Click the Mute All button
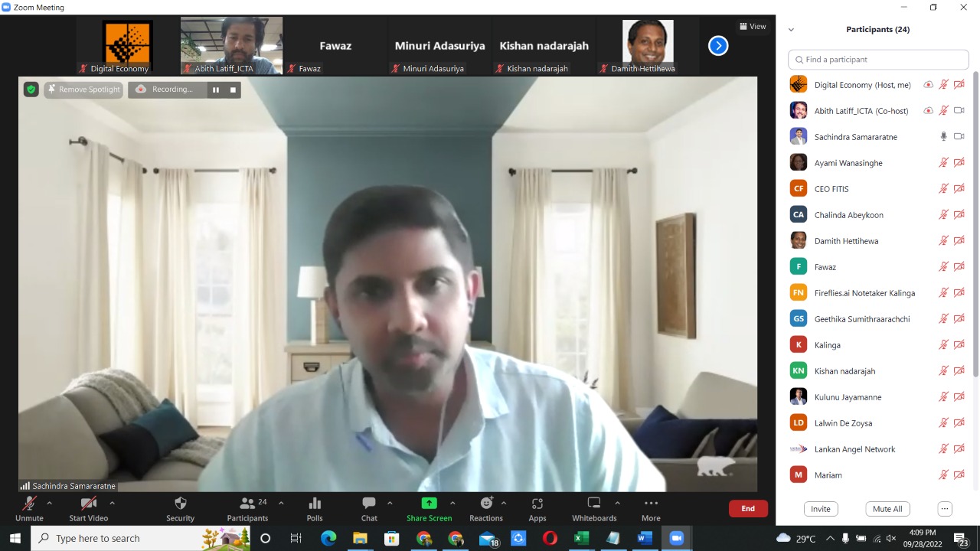The image size is (980, 551). tap(887, 509)
